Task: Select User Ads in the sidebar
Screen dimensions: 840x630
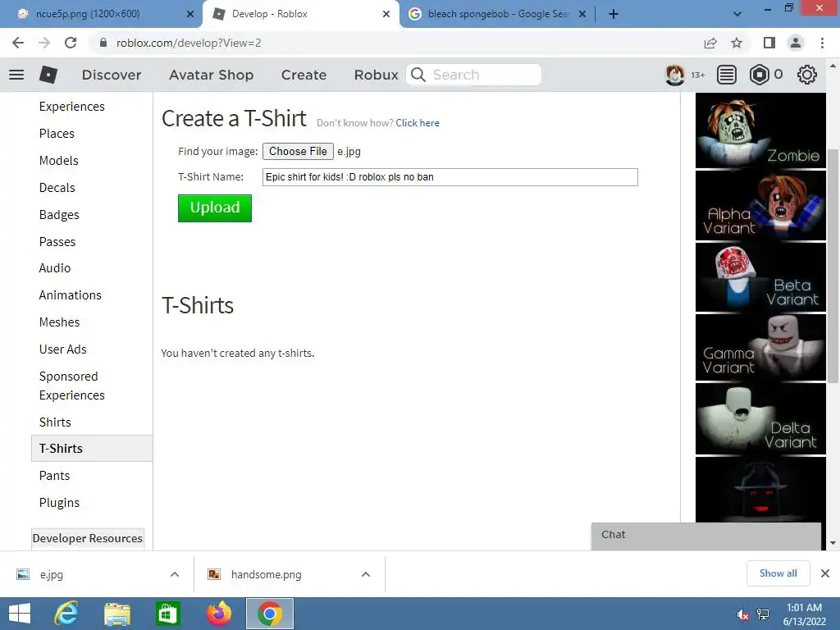Action: [62, 349]
